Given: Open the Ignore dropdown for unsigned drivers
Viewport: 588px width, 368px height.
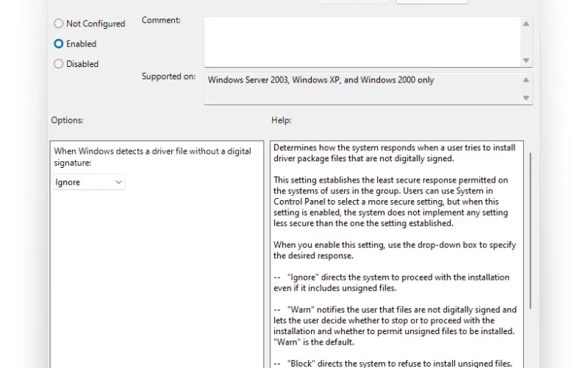Looking at the screenshot, I should 88,182.
